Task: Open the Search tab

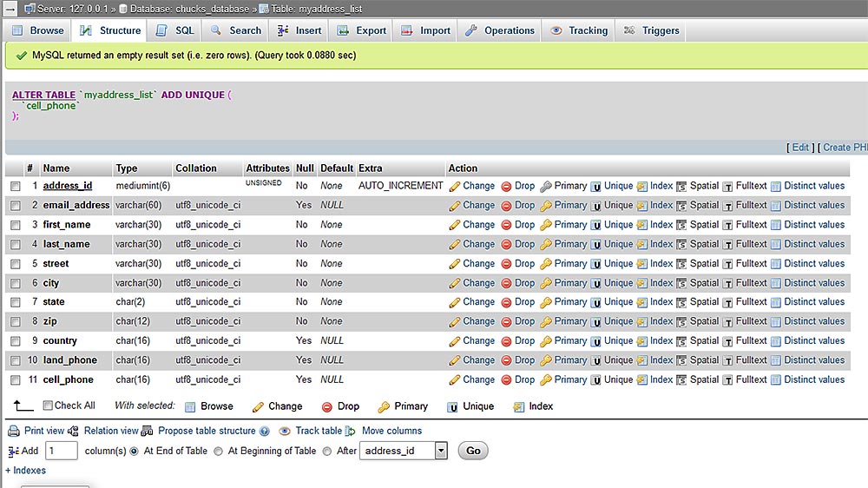Action: tap(236, 30)
